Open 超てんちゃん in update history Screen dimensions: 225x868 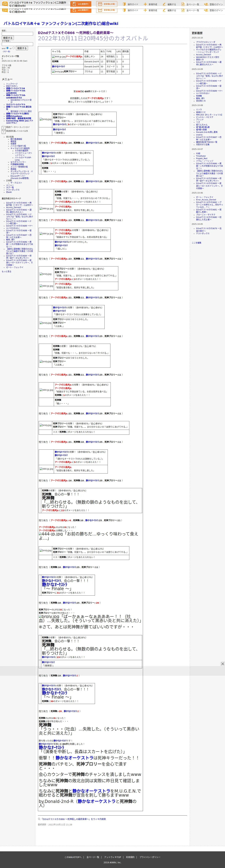(202, 125)
